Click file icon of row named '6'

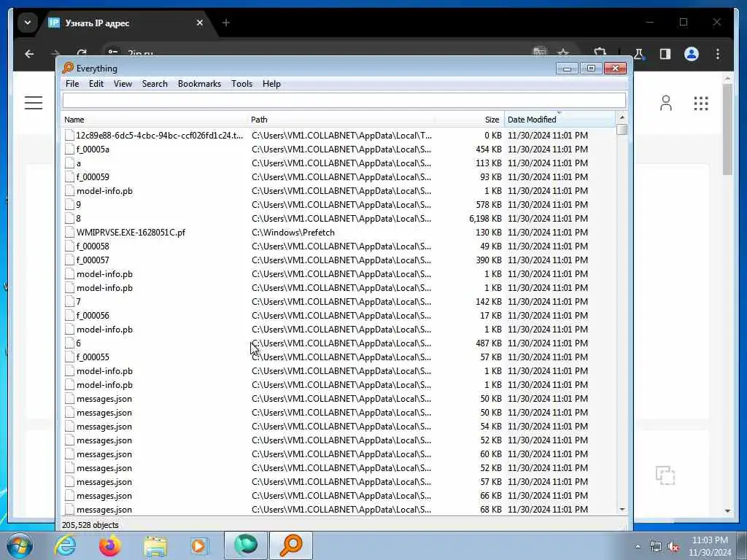click(69, 343)
